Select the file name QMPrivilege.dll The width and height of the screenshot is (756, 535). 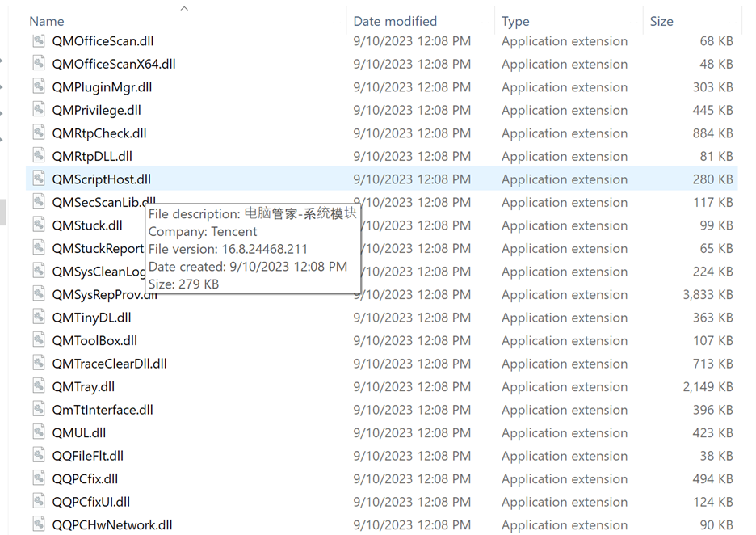tap(96, 111)
